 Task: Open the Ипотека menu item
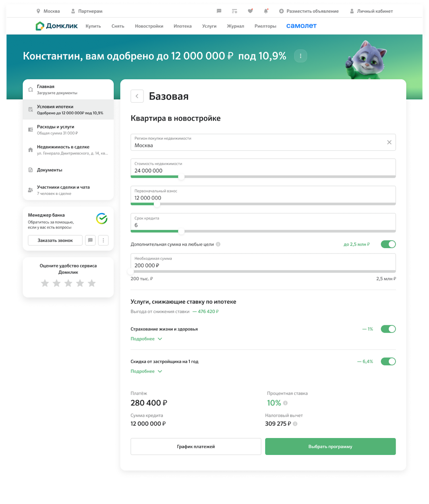[x=182, y=26]
